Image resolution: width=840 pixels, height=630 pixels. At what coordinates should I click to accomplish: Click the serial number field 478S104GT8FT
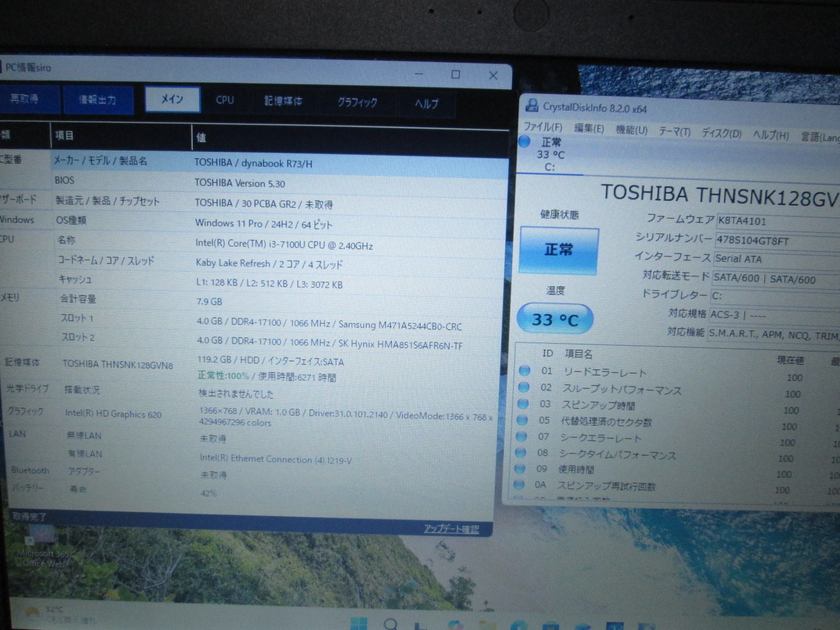click(778, 241)
